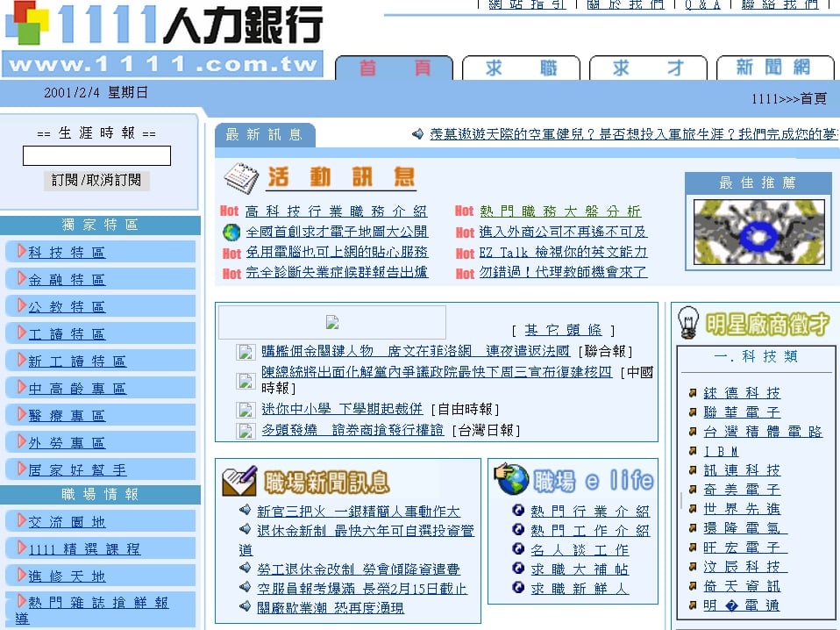Screen dimensions: 840x630
Task: Open the 求職 tab
Action: 521,68
